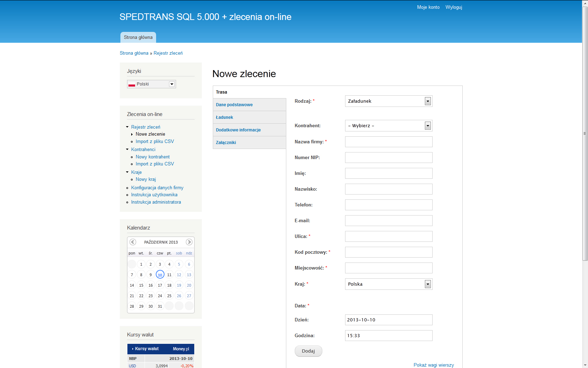The height and width of the screenshot is (368, 588).
Task: Focus the Nazwa firmy input field
Action: (389, 142)
